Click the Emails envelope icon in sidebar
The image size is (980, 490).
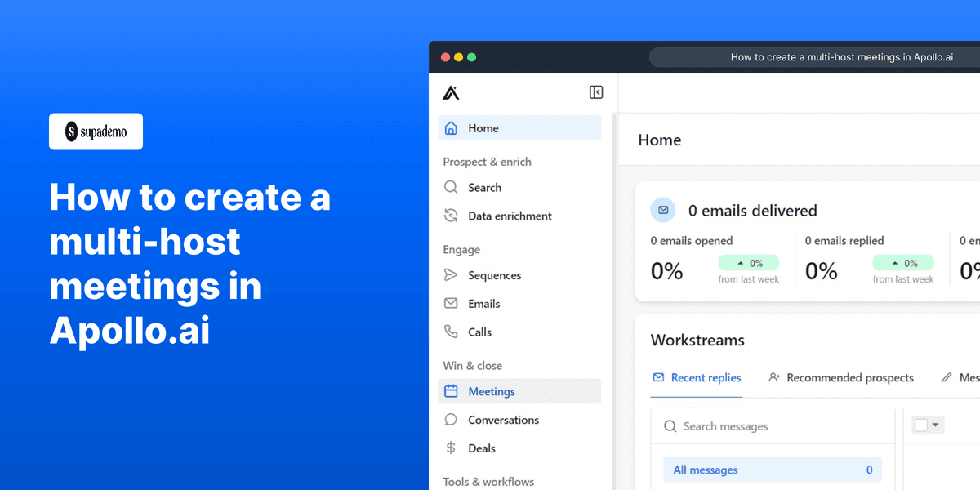(x=451, y=303)
